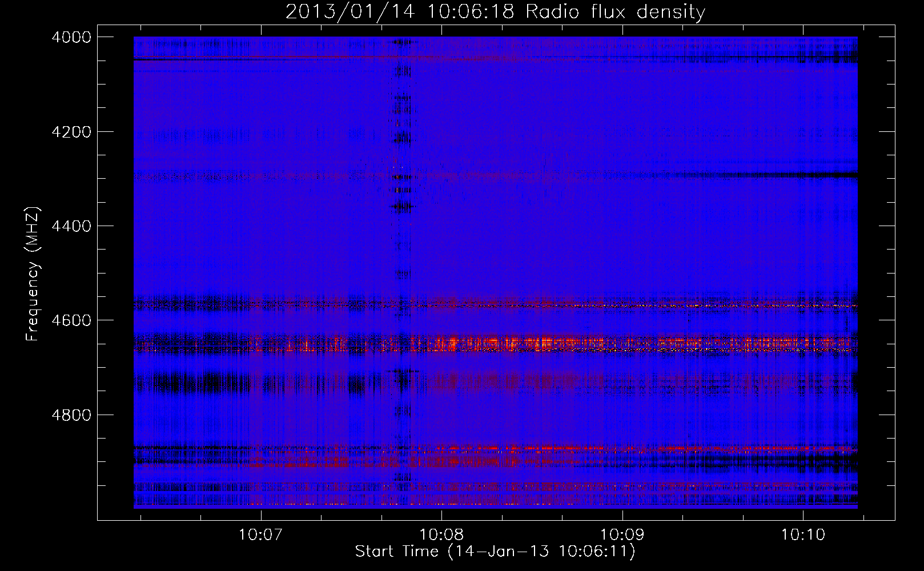Click the 10:09 time tick label

(622, 535)
